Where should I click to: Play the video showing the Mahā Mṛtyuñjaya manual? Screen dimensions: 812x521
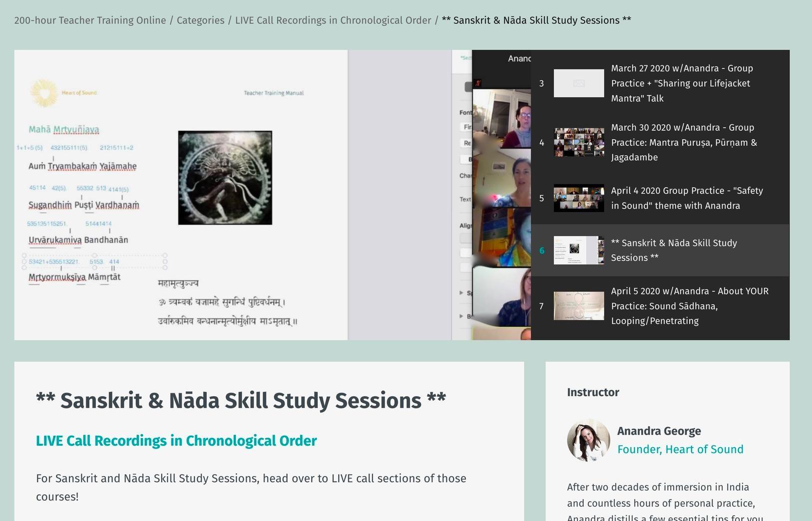[272, 195]
